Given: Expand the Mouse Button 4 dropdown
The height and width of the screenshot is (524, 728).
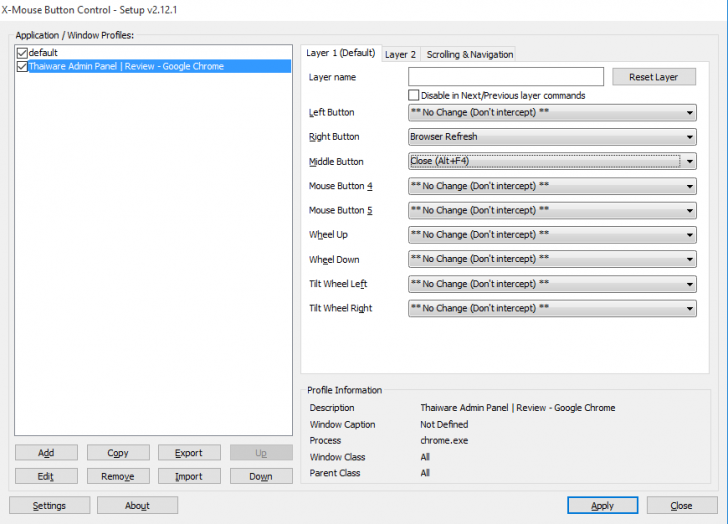Looking at the screenshot, I should click(552, 186).
